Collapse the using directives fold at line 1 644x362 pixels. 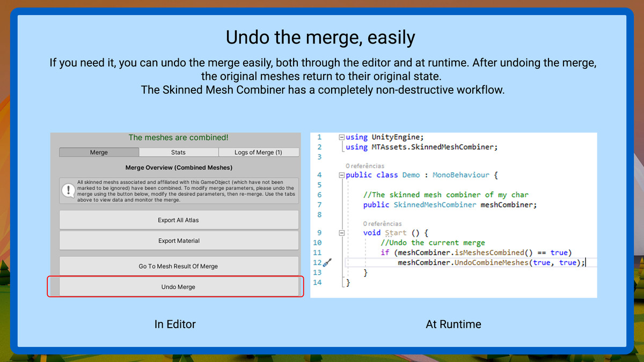[342, 137]
